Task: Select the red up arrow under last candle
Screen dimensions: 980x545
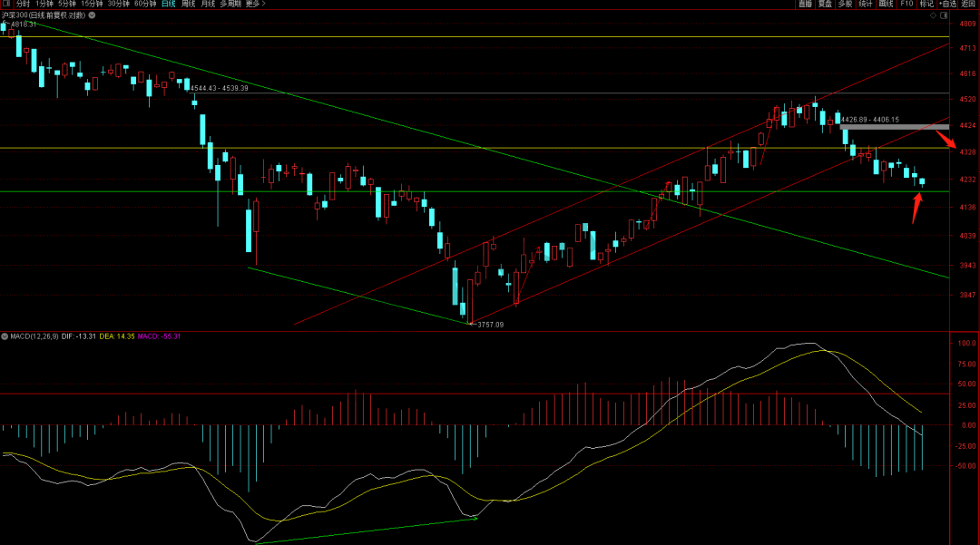Action: pos(918,207)
